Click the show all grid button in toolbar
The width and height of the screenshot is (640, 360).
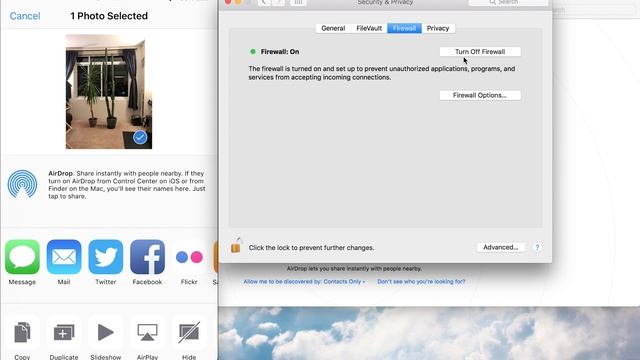tap(298, 2)
